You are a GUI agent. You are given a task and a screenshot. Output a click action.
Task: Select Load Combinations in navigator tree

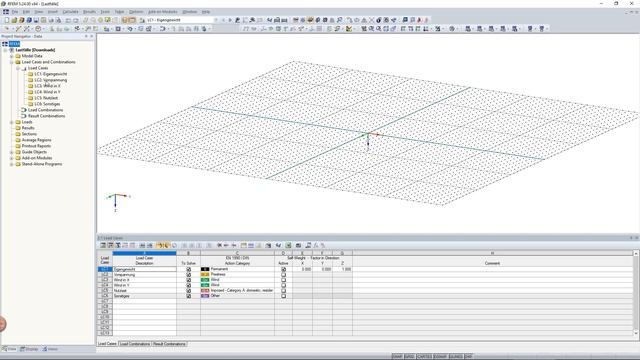click(45, 110)
